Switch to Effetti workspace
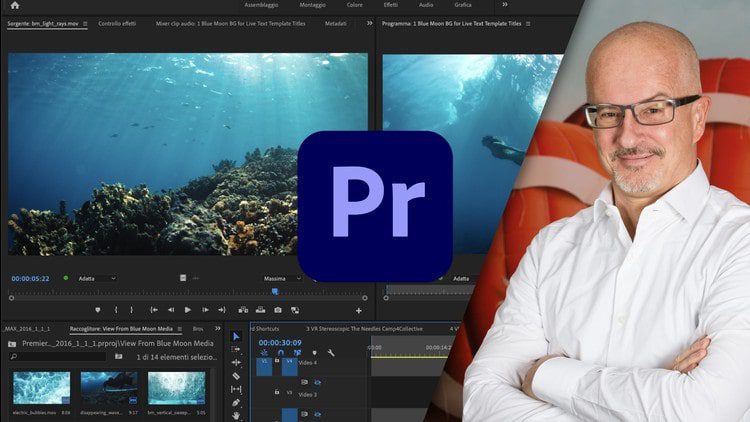Screen dimensions: 750x422 (x=391, y=5)
